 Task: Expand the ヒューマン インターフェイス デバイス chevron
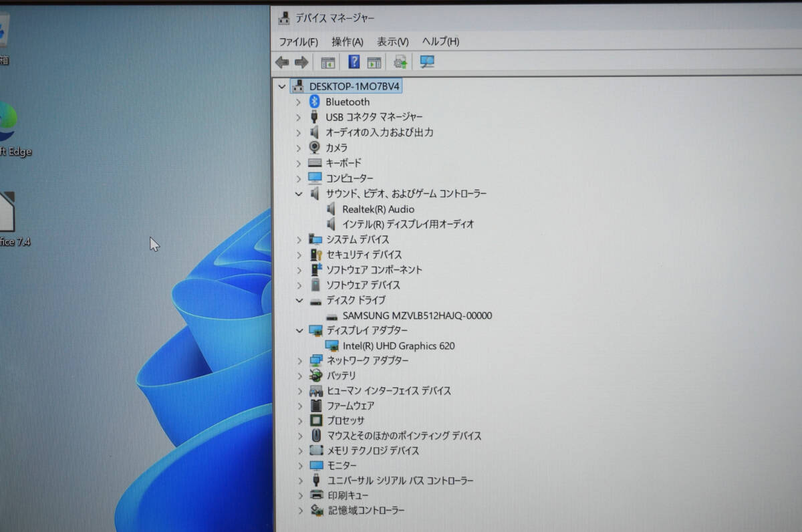[x=300, y=391]
